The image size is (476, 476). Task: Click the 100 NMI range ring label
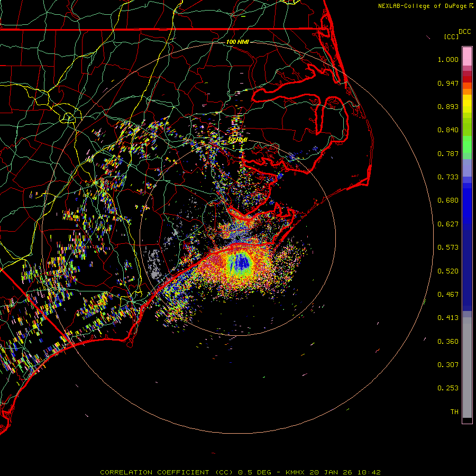click(x=237, y=42)
